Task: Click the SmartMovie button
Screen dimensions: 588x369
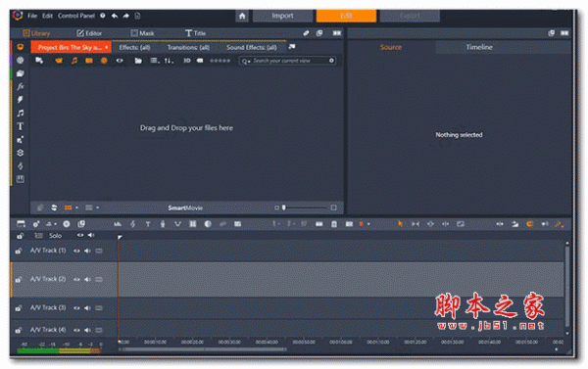Action: click(x=185, y=208)
